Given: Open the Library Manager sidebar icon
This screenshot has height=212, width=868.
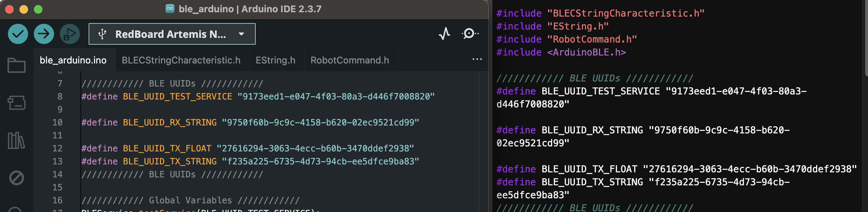Looking at the screenshot, I should click(17, 140).
